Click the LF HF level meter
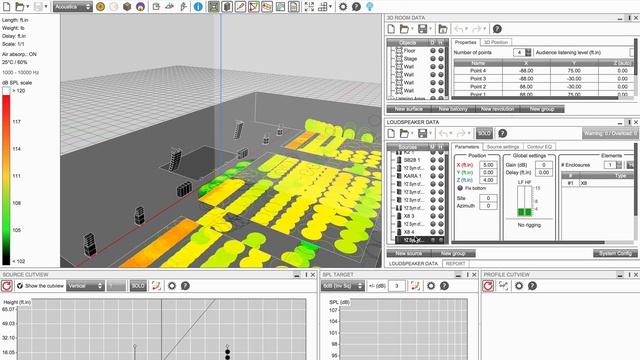The image size is (640, 360). click(x=525, y=201)
